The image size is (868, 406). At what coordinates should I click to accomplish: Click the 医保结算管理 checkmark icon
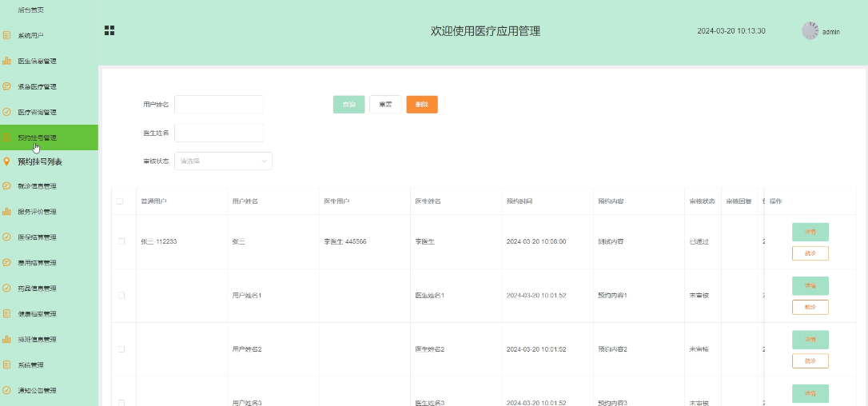point(6,237)
